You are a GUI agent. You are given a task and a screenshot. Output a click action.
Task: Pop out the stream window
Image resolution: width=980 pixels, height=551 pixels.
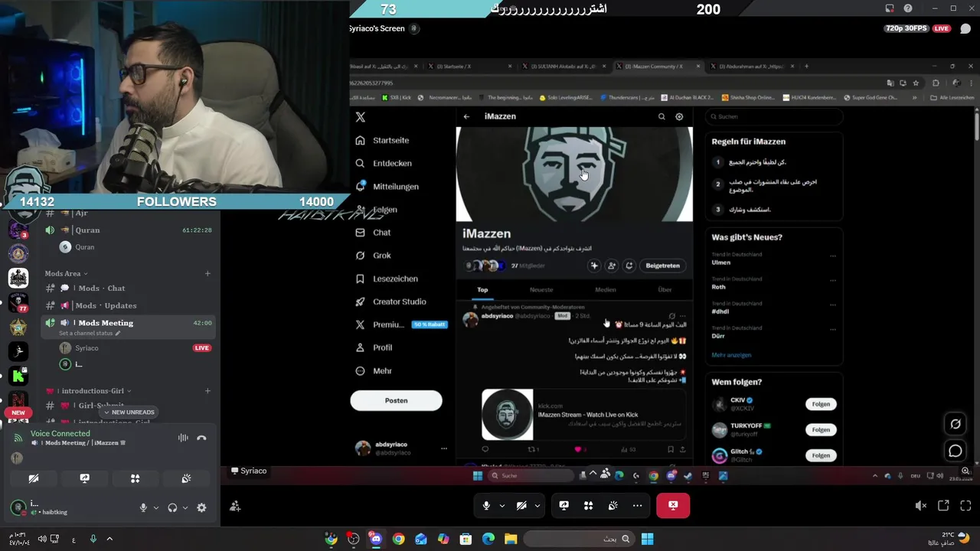(x=944, y=506)
